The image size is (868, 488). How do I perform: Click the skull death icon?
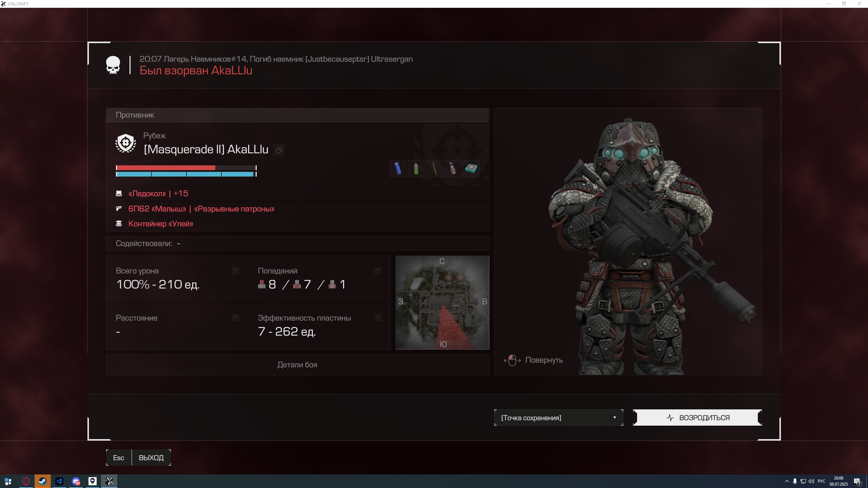tap(113, 65)
